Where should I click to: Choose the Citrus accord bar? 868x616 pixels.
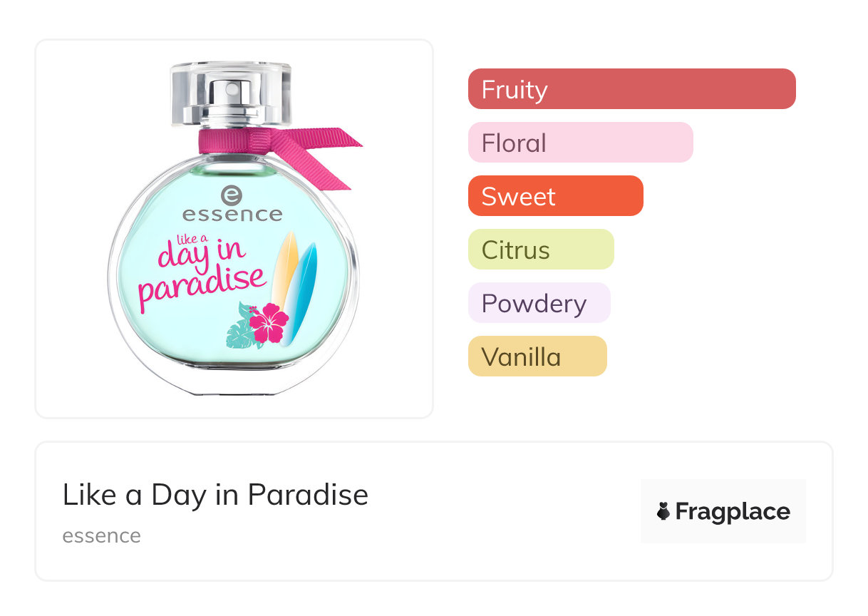pos(541,250)
